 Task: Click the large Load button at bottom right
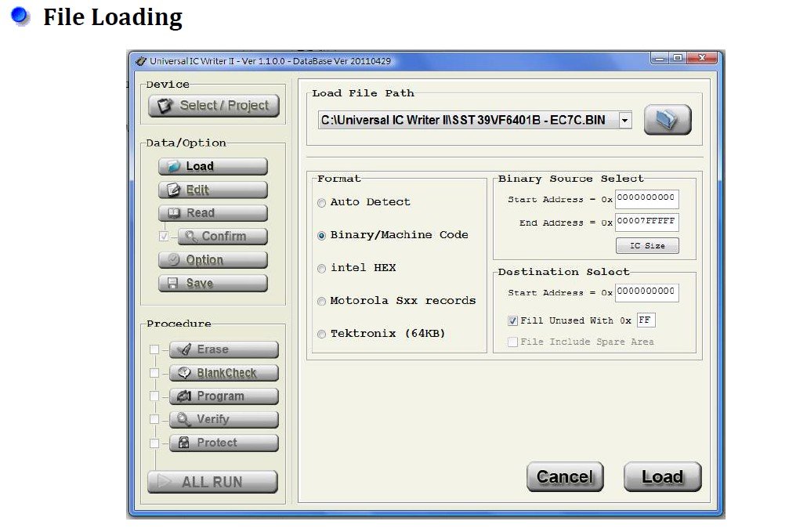(662, 477)
